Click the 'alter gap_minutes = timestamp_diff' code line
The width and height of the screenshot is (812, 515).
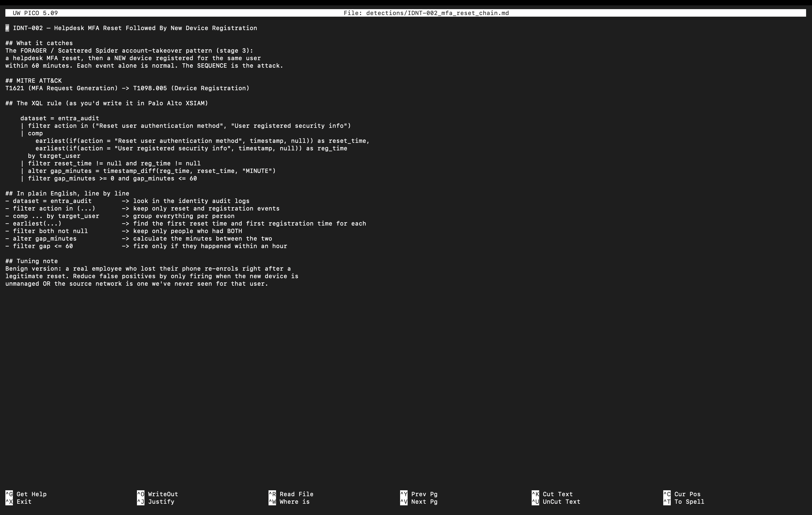(148, 171)
